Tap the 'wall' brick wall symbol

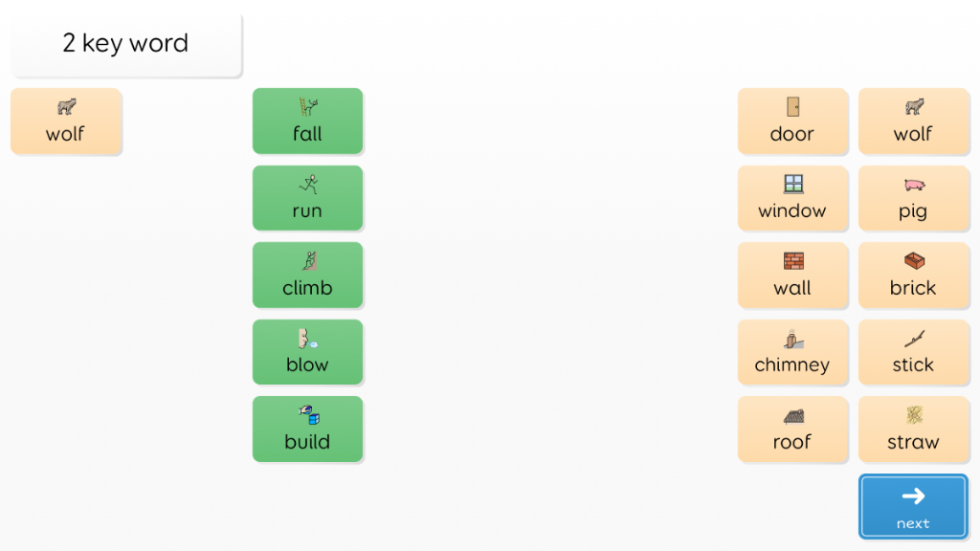pyautogui.click(x=792, y=275)
